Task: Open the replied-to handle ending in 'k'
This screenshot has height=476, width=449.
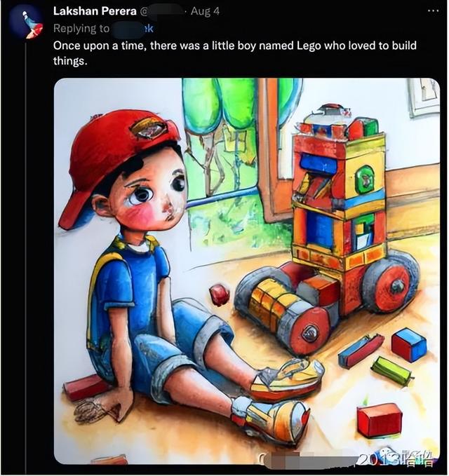Action: pos(133,29)
